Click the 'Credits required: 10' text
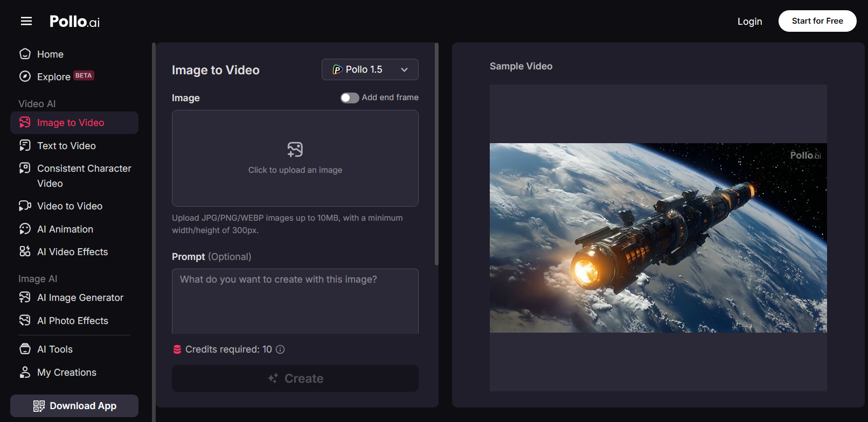Screen dimensions: 868x422 tap(228, 349)
